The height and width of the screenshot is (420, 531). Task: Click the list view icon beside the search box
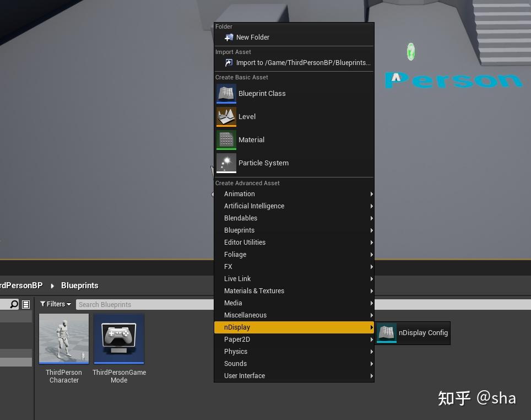pyautogui.click(x=25, y=304)
